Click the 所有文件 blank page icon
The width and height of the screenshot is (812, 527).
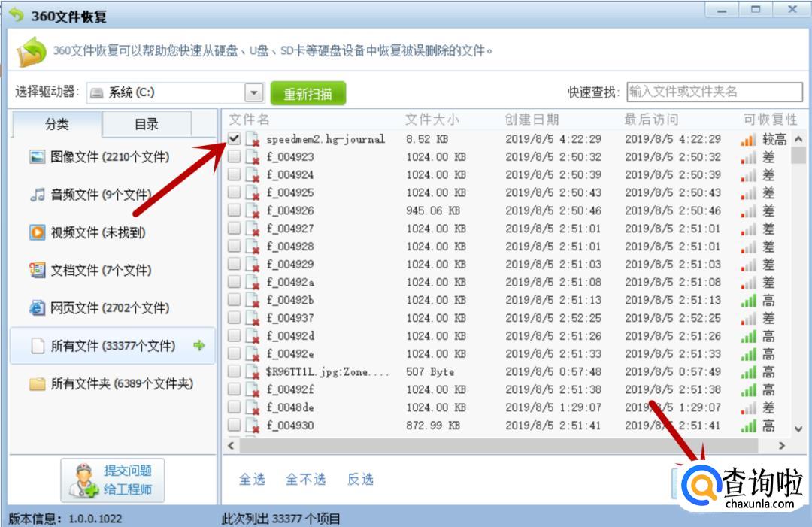[38, 346]
